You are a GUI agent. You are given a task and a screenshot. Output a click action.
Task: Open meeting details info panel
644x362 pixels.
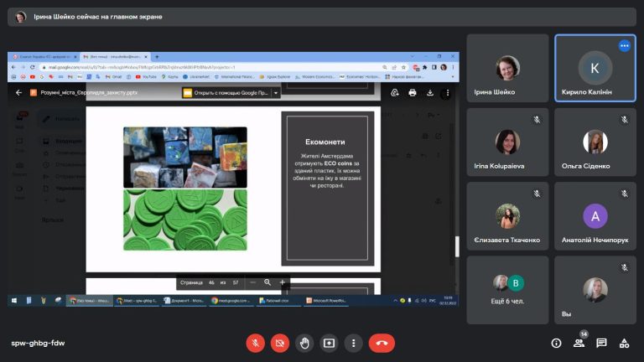coord(556,343)
